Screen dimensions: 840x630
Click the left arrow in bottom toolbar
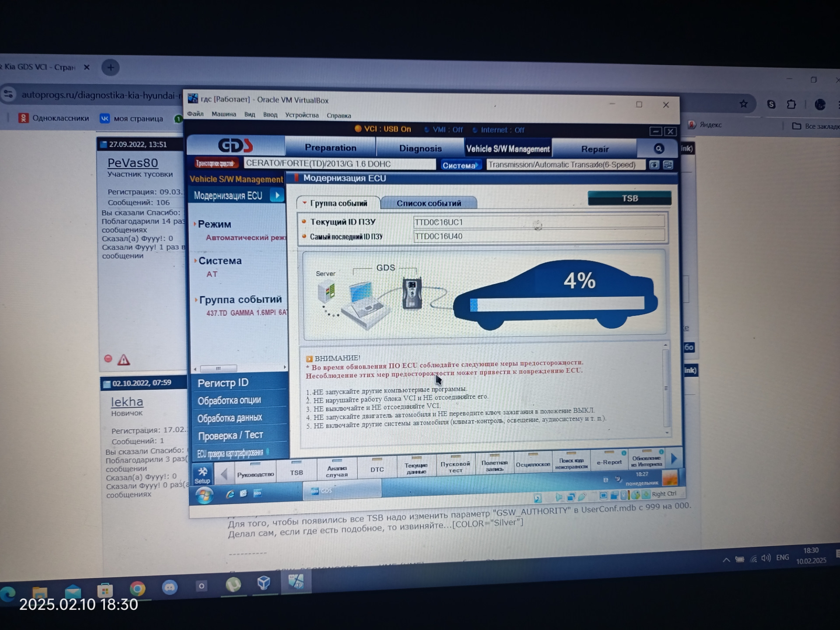pos(224,474)
